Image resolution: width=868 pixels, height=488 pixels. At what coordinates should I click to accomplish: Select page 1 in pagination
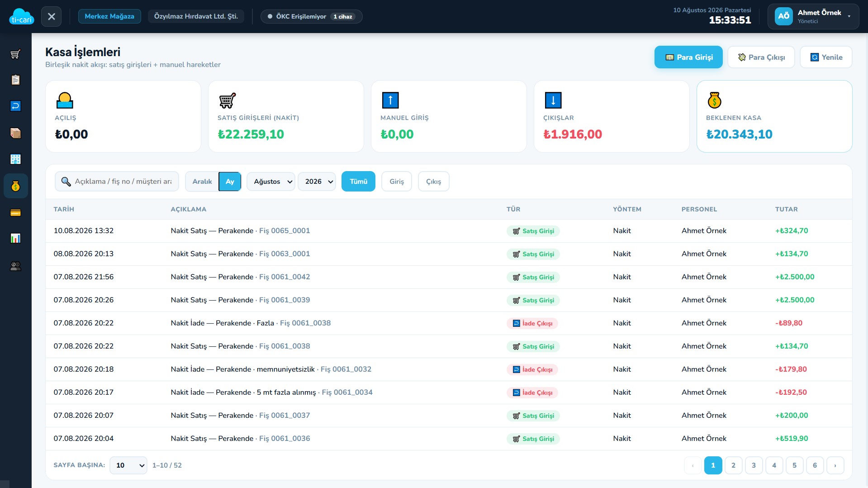point(713,465)
